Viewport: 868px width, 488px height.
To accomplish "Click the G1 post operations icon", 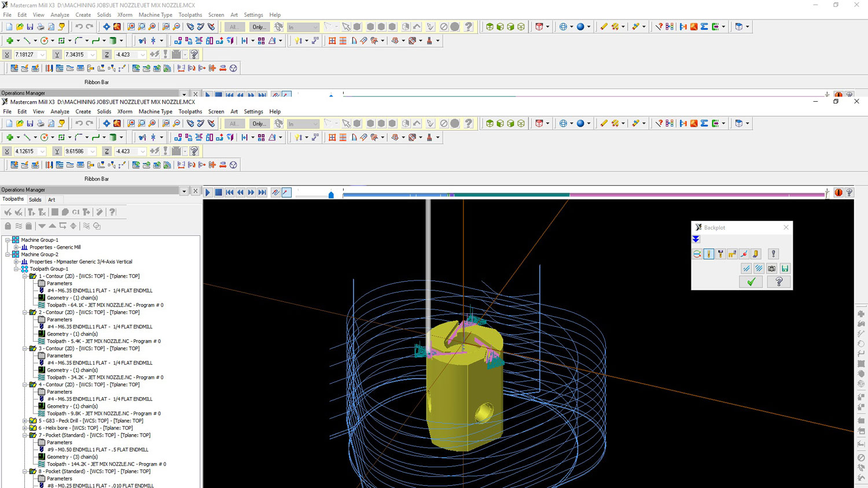I will click(x=76, y=212).
